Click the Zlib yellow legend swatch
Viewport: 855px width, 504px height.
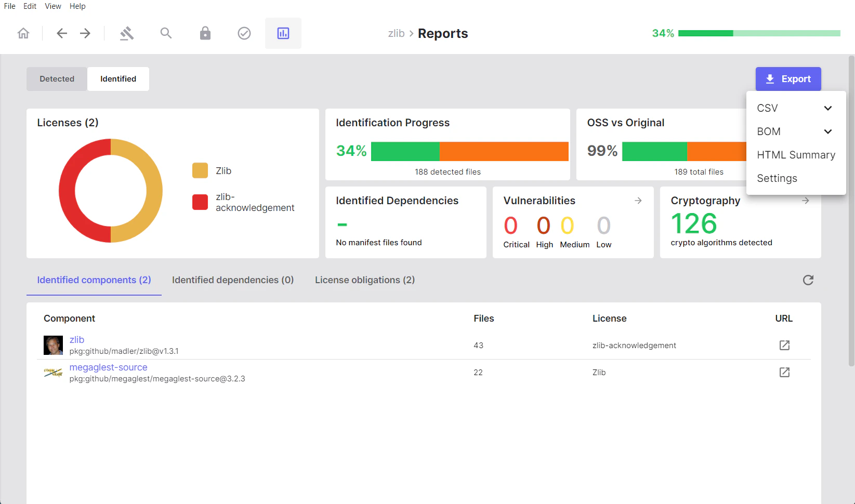(200, 170)
